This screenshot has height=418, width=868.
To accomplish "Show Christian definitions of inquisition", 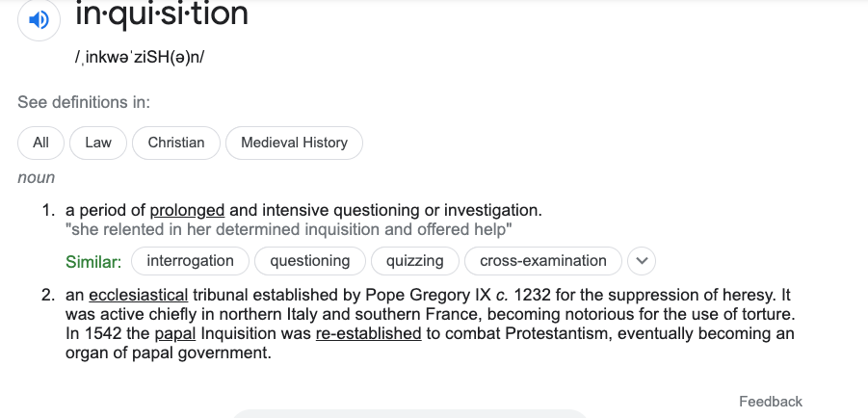I will coord(176,143).
